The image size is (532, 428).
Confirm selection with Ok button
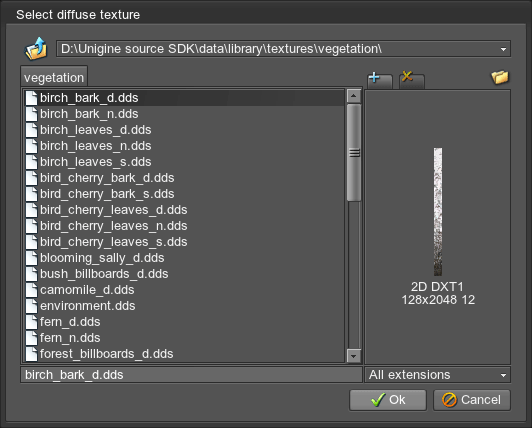pyautogui.click(x=388, y=400)
